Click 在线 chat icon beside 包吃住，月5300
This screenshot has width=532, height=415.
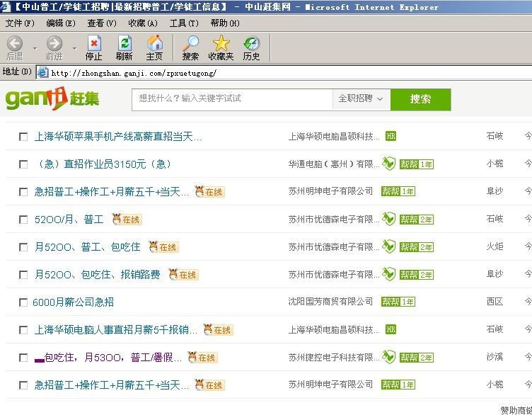tap(202, 357)
